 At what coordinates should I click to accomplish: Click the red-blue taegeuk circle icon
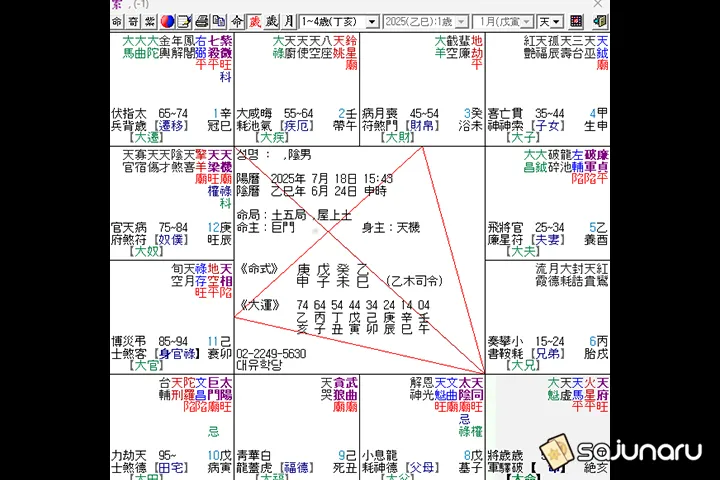(167, 21)
